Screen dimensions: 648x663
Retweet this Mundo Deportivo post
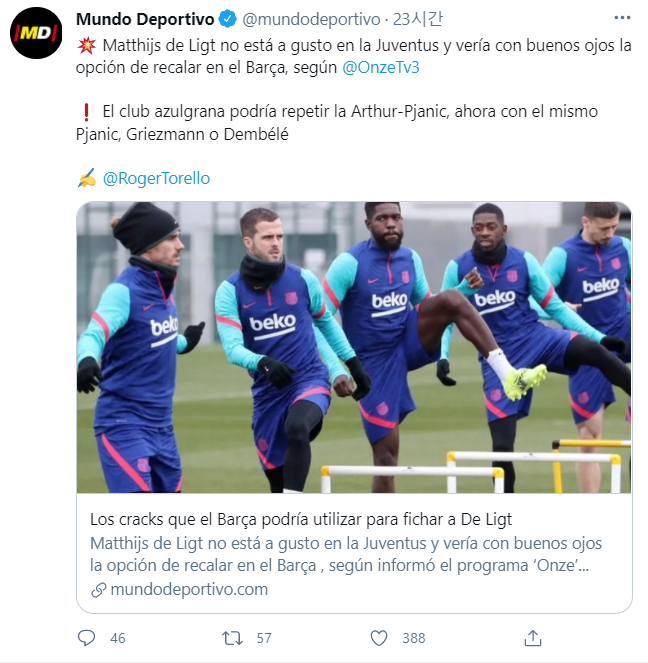tap(232, 638)
